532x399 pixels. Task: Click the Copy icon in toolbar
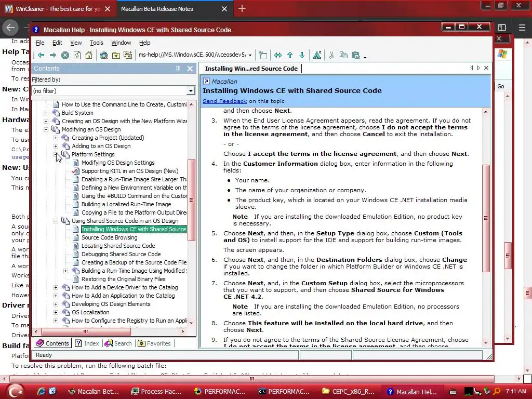point(343,55)
